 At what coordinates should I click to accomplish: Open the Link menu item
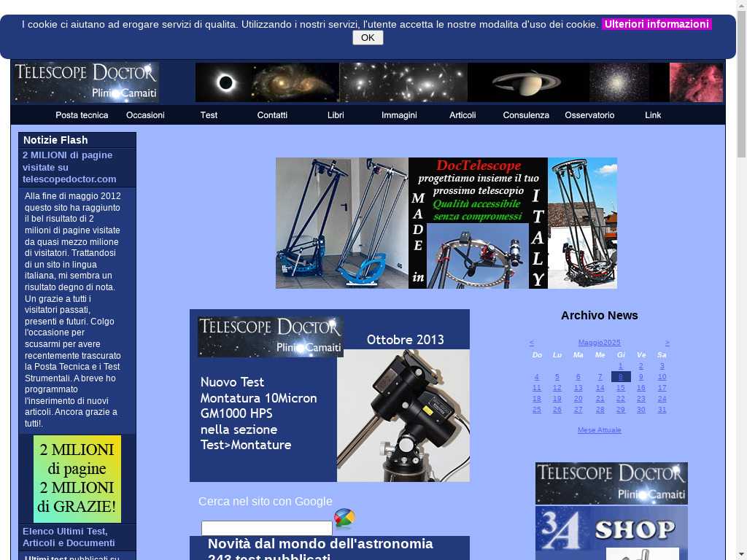[x=653, y=115]
